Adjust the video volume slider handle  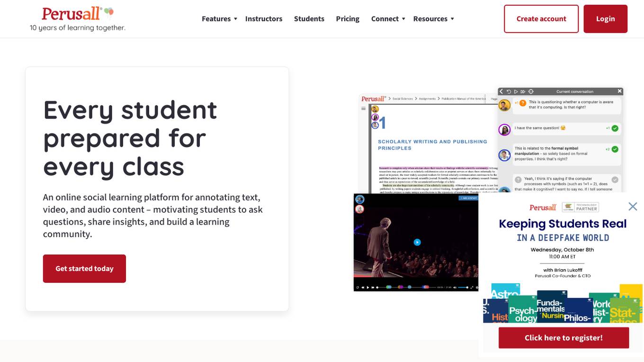(467, 288)
